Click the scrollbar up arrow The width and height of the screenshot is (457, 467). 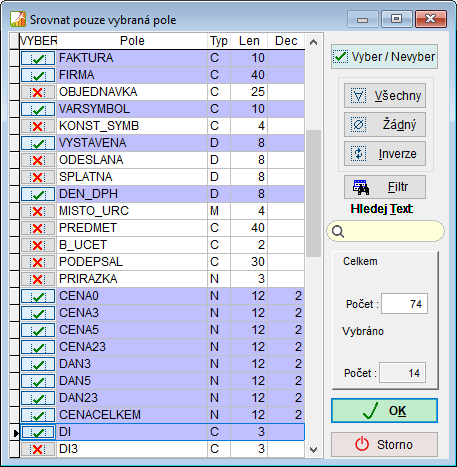[x=313, y=42]
